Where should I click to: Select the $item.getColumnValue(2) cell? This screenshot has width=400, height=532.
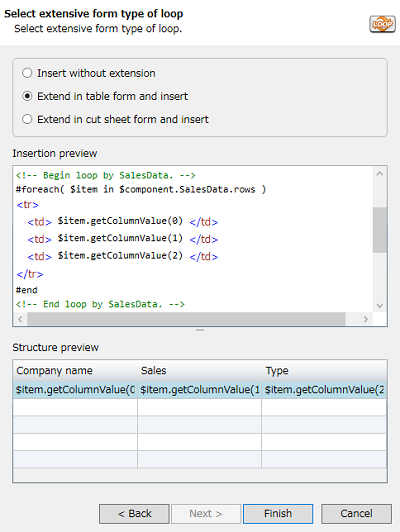pyautogui.click(x=324, y=390)
